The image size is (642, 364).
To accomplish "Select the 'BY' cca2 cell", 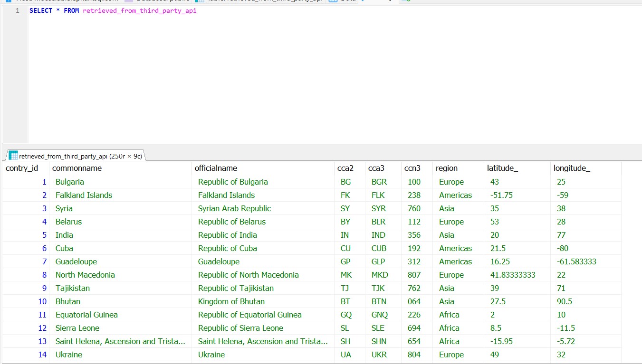I will [350, 222].
